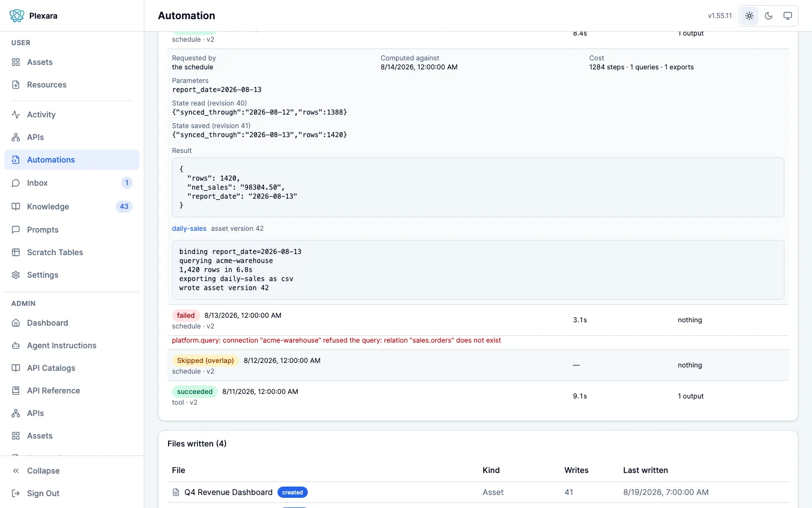Click the API Reference icon

coord(16,391)
